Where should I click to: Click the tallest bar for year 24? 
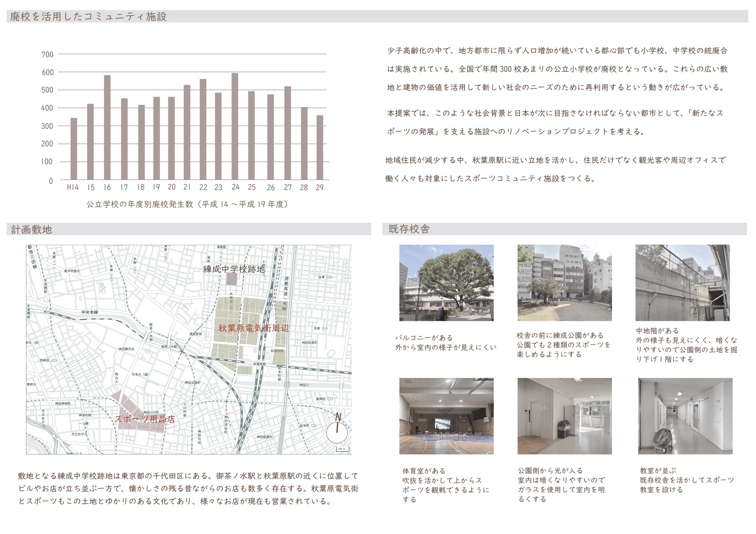point(235,126)
